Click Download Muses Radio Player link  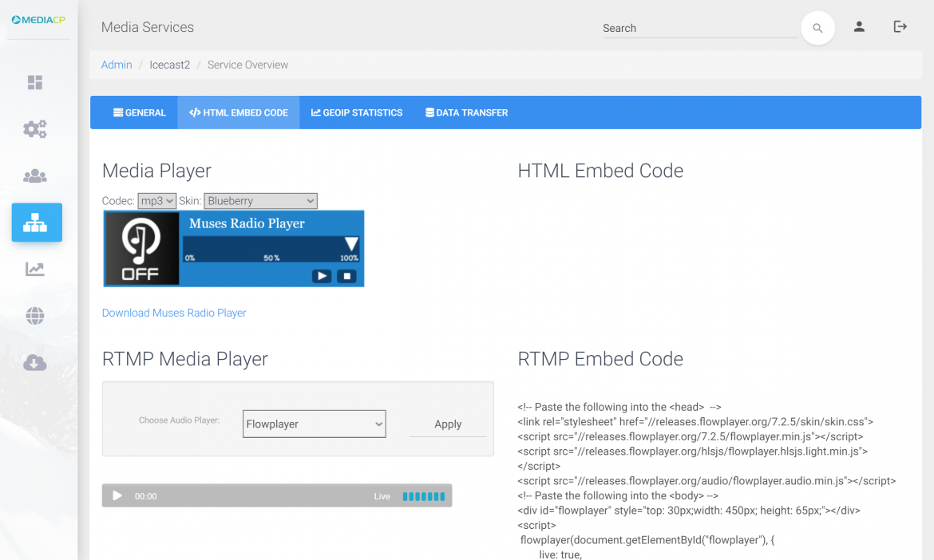(x=174, y=313)
